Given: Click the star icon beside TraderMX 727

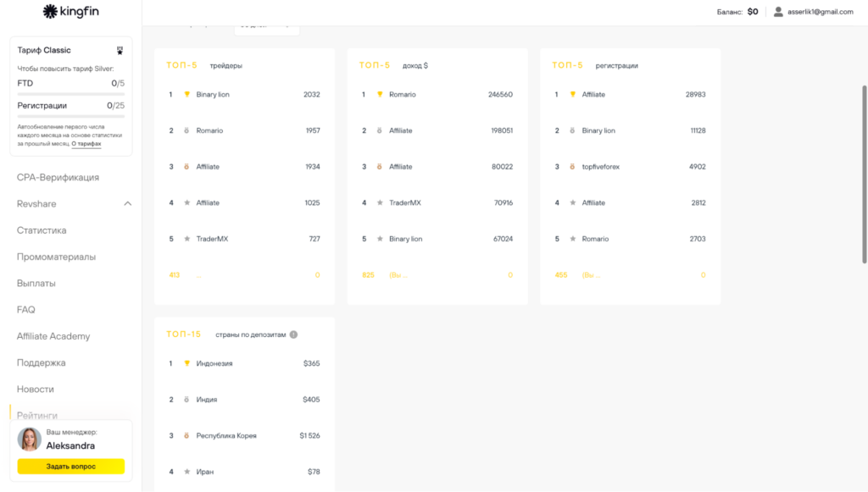Looking at the screenshot, I should pos(187,239).
